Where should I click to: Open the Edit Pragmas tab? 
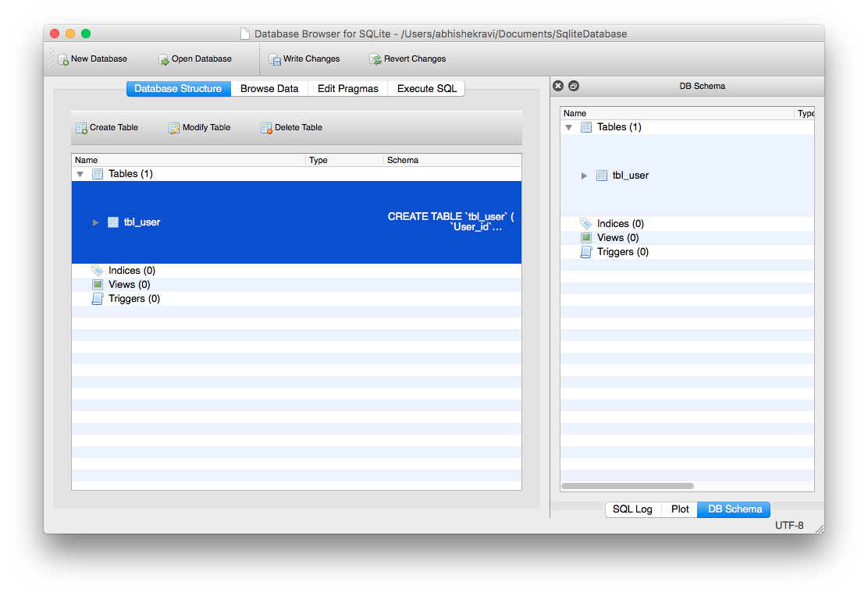[x=347, y=89]
